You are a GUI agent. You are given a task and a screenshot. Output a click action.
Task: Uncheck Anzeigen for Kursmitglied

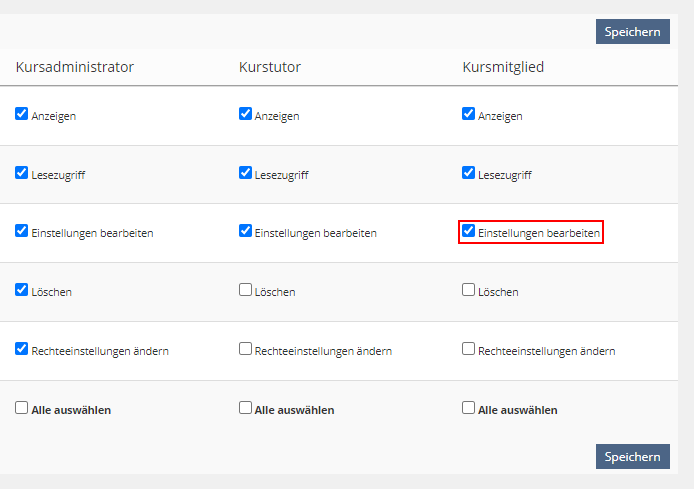[x=468, y=114]
